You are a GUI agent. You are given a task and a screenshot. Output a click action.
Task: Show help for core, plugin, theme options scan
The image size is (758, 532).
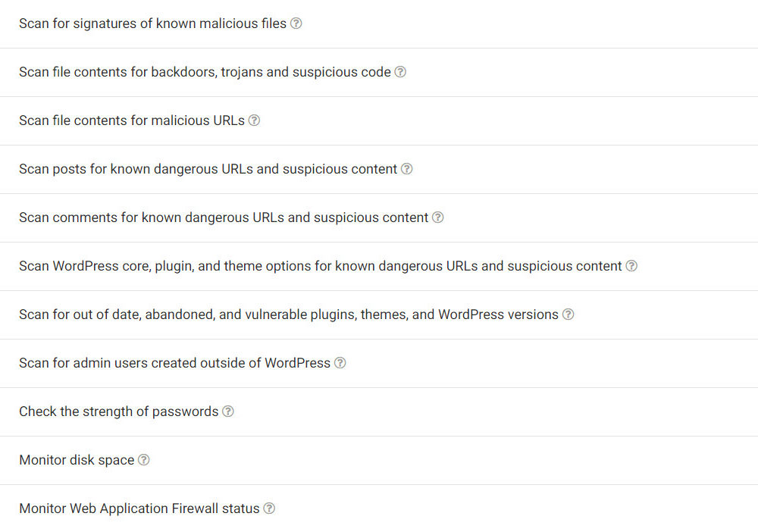631,266
